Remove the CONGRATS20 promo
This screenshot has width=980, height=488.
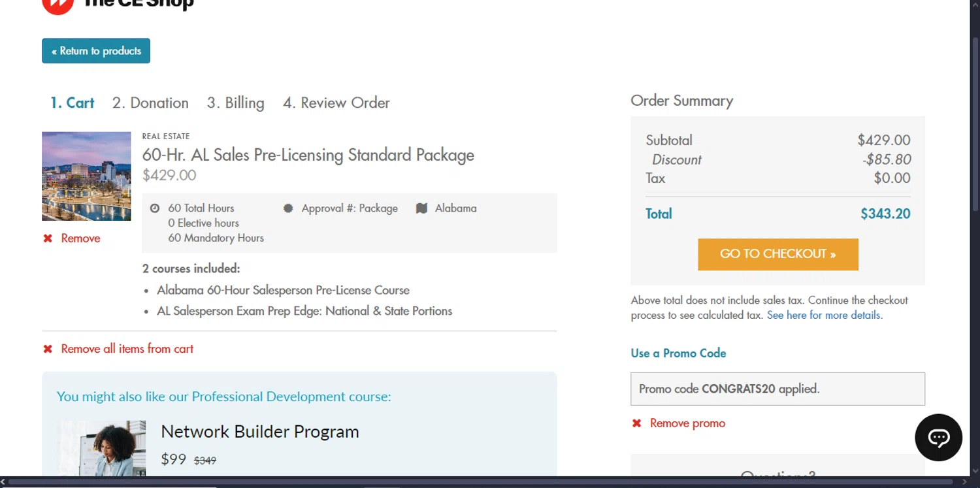pos(687,423)
